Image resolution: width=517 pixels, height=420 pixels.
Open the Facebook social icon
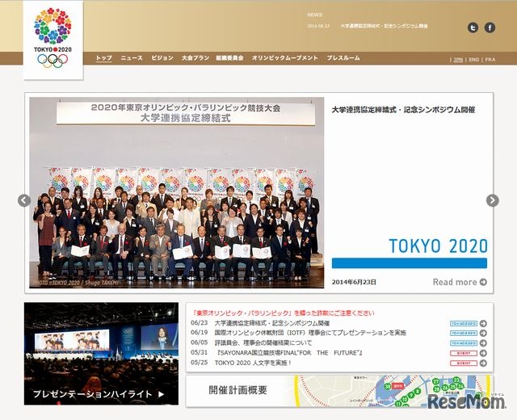pos(490,27)
